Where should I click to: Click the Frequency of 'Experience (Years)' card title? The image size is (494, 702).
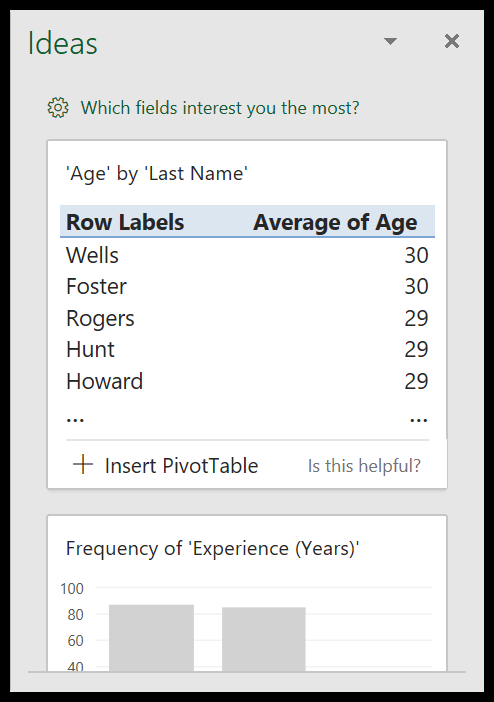coord(213,548)
